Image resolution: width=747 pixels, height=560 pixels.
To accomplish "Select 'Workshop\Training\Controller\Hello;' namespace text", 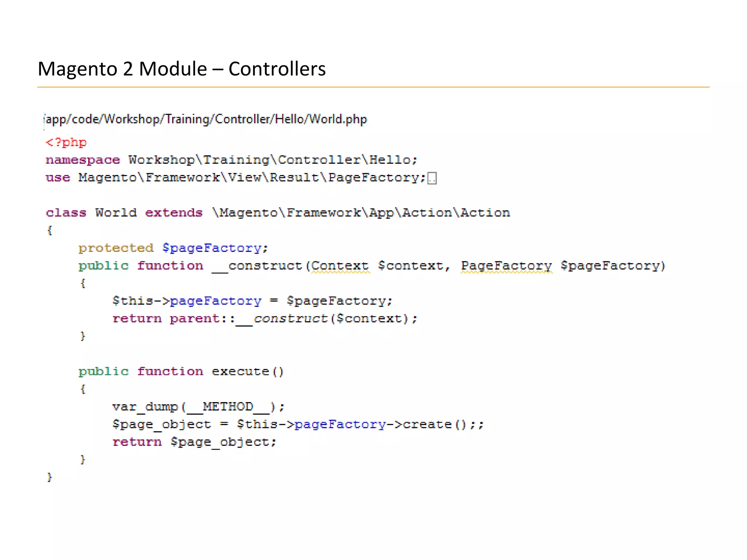I will (x=273, y=160).
